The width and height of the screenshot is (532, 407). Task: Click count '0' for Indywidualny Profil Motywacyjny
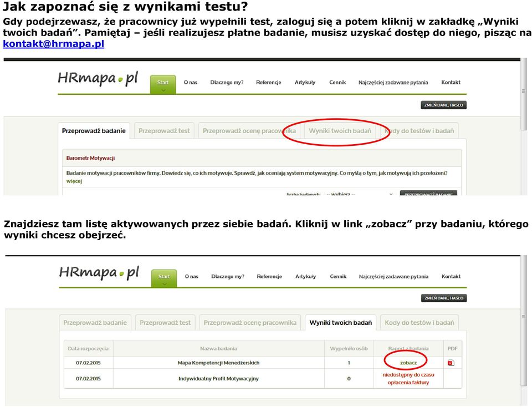(x=349, y=379)
